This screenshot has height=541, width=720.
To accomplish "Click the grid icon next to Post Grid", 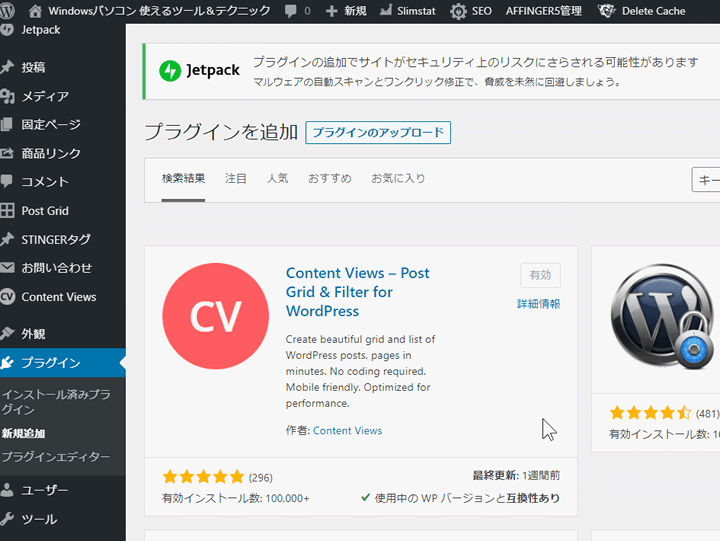I will pos(7,210).
